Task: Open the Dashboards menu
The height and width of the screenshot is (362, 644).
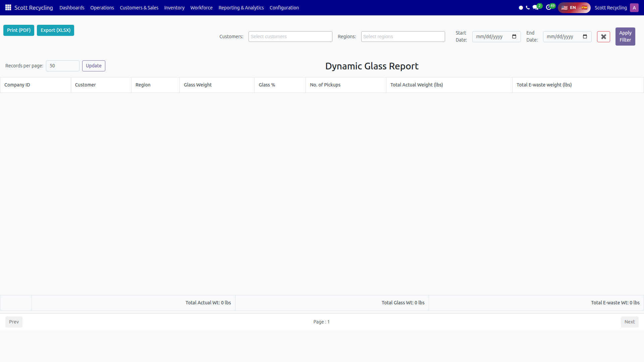Action: click(x=72, y=8)
